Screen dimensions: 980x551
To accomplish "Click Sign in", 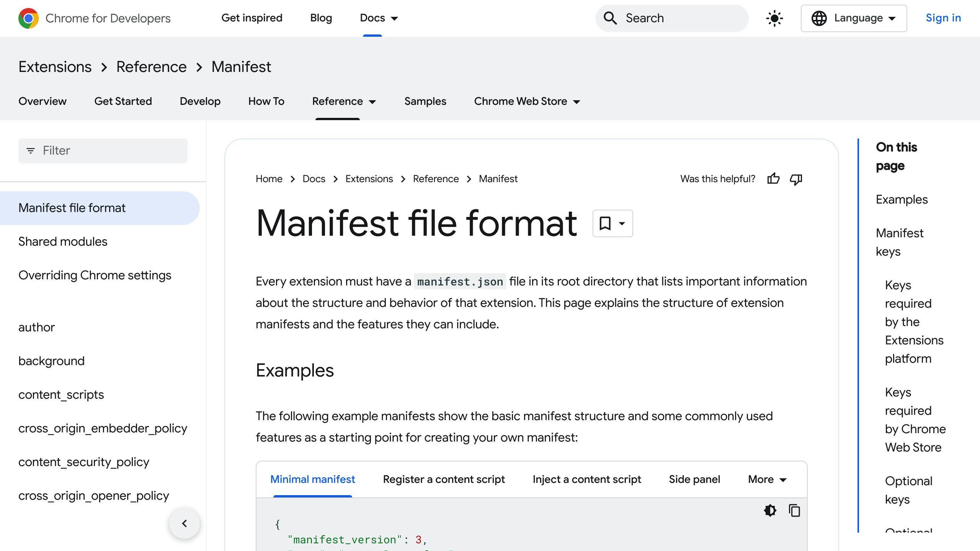I will [943, 18].
